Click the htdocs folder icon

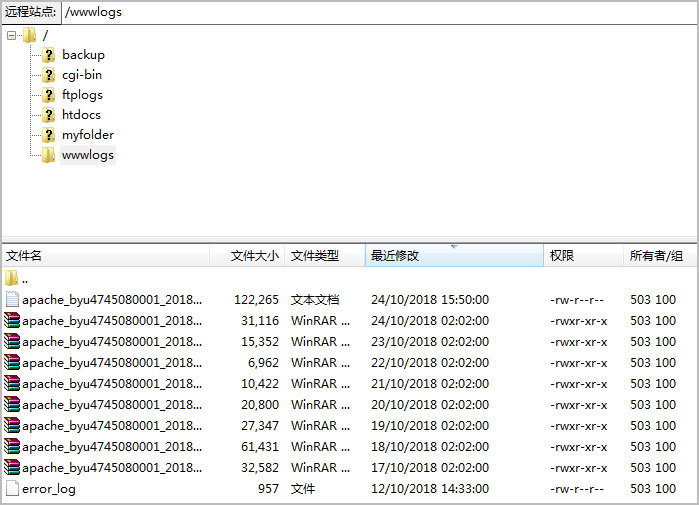48,115
